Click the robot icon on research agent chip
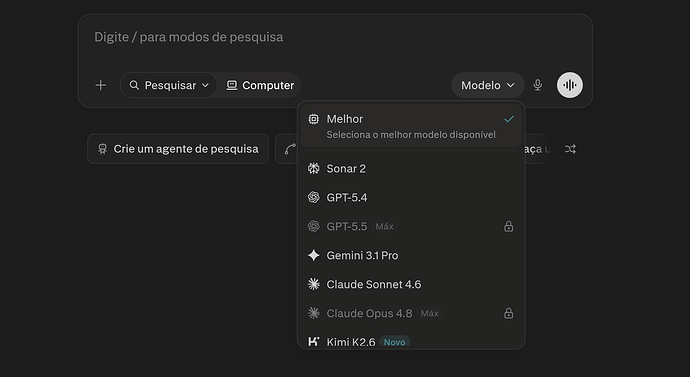Image resolution: width=690 pixels, height=377 pixels. tap(103, 149)
